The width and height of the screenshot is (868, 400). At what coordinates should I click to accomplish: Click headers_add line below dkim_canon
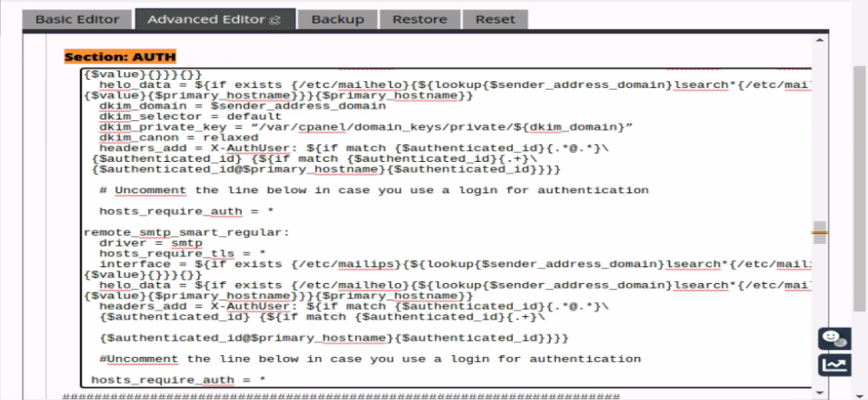pyautogui.click(x=354, y=147)
